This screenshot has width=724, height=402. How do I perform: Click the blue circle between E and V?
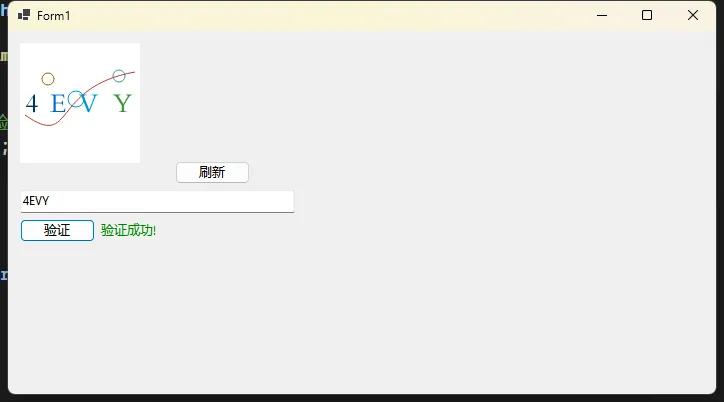76,99
